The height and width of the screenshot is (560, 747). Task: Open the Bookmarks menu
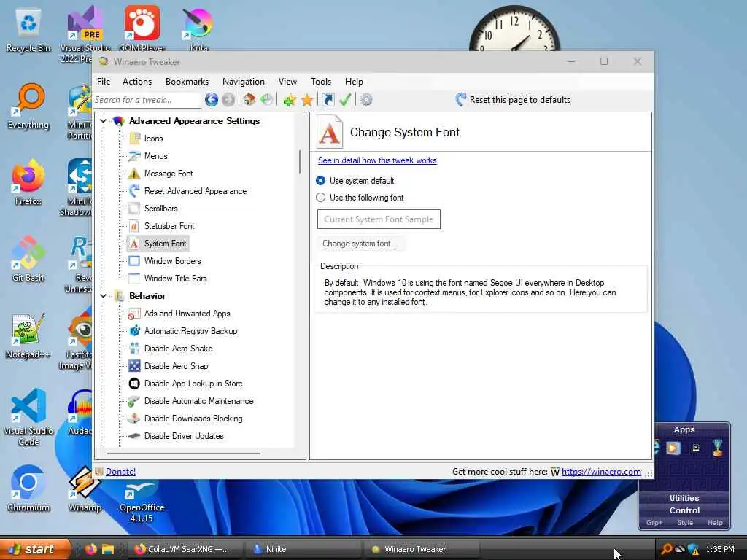[x=187, y=82]
